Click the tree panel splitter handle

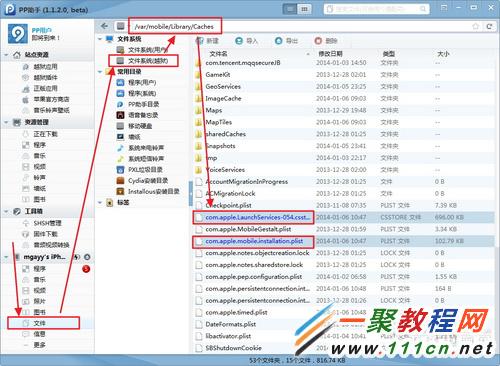point(191,193)
